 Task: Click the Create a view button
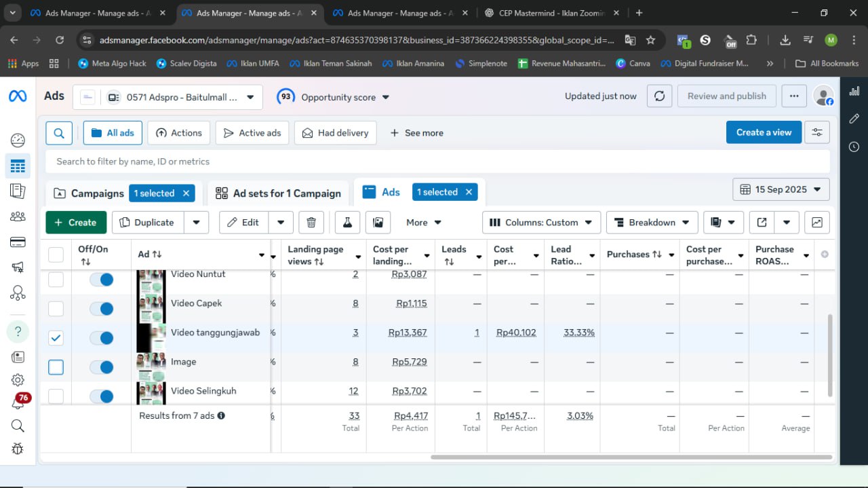pos(763,133)
